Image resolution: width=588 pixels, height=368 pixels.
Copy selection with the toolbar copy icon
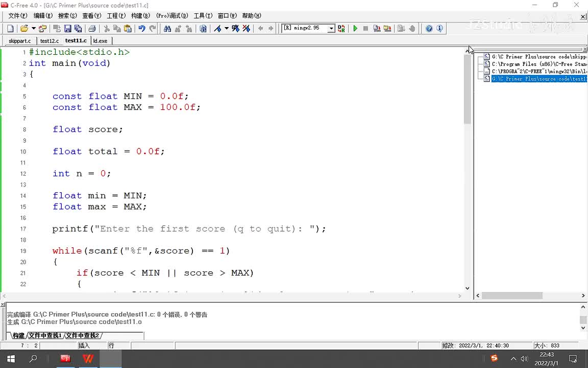point(117,29)
